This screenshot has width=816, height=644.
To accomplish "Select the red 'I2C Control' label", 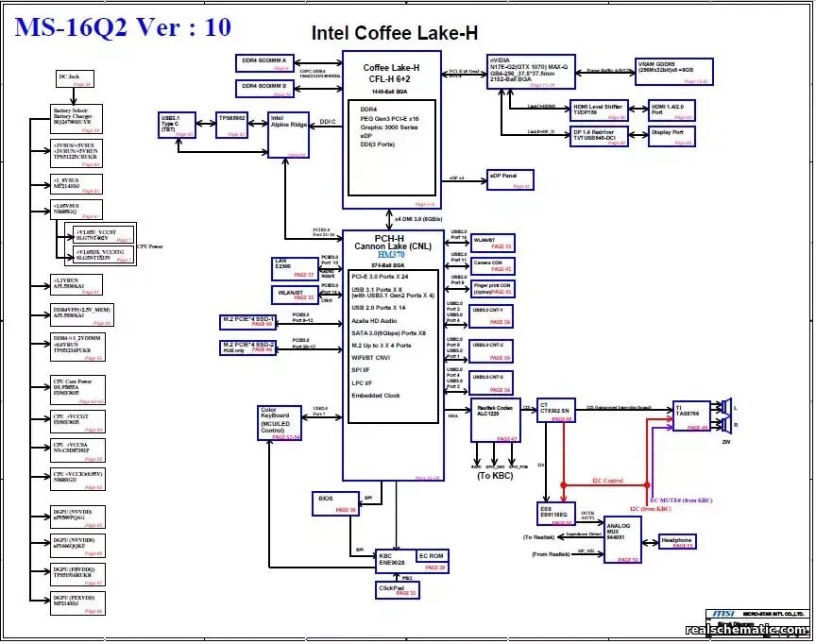I will click(x=607, y=481).
